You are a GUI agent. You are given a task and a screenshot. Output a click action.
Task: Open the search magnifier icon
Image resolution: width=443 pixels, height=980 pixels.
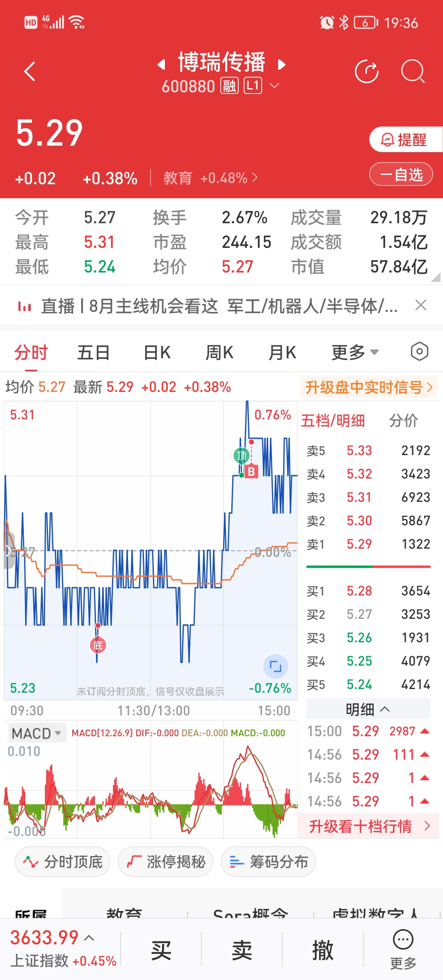tap(413, 71)
